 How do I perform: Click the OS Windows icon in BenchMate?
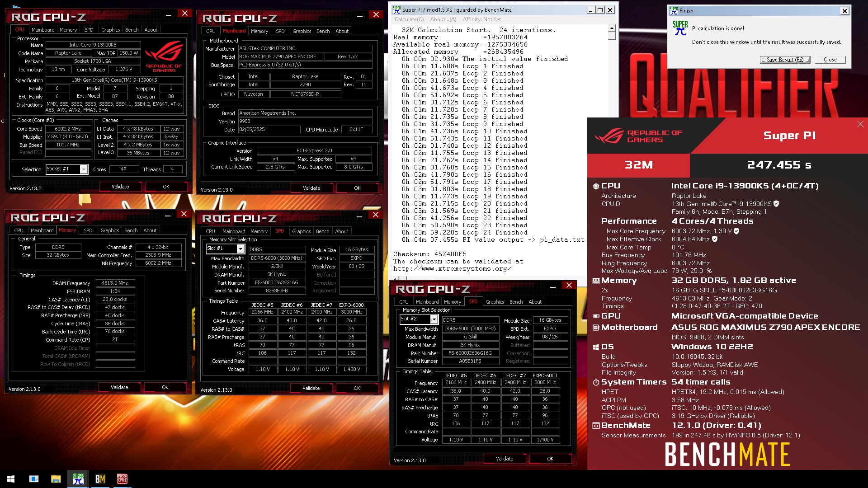596,347
